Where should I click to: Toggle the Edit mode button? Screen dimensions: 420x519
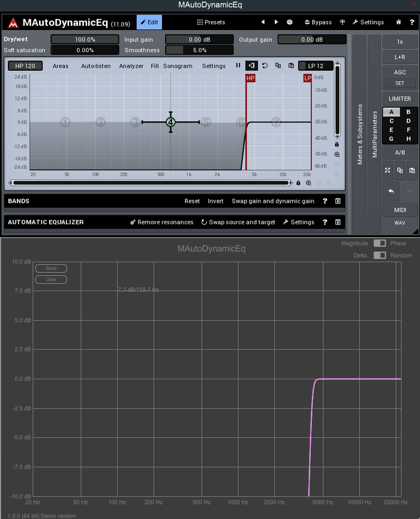[x=149, y=22]
